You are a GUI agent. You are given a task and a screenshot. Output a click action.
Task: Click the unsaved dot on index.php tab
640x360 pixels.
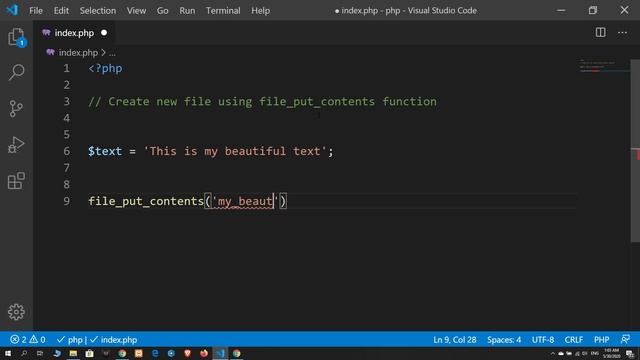tap(104, 33)
